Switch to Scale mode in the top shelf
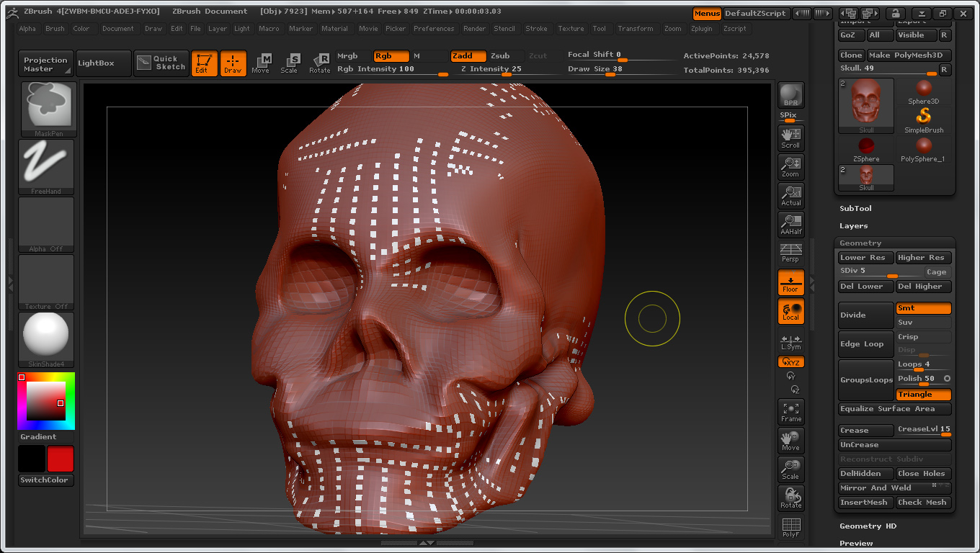980x553 pixels. coord(290,63)
